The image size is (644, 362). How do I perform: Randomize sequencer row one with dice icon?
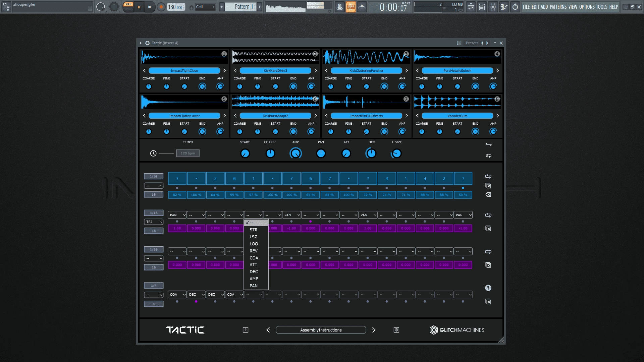pos(488,186)
